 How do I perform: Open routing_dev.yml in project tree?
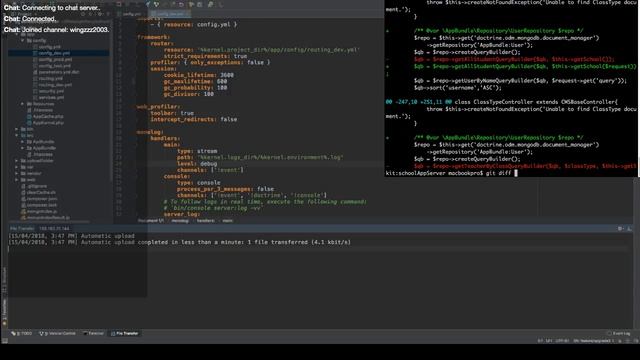52,85
